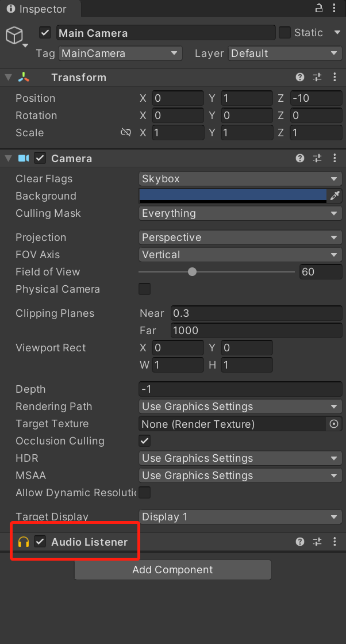This screenshot has width=346, height=644.
Task: Disable the Audio Listener component checkbox
Action: [40, 542]
